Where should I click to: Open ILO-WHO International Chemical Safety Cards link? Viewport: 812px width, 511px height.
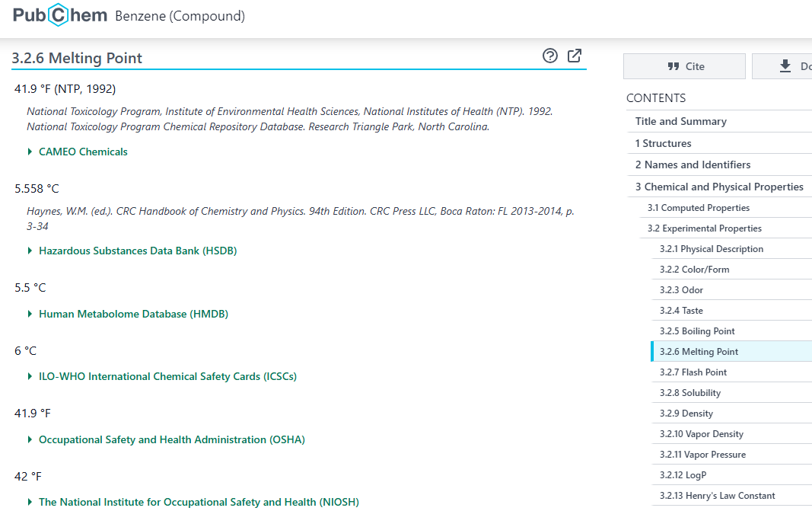[x=167, y=376]
